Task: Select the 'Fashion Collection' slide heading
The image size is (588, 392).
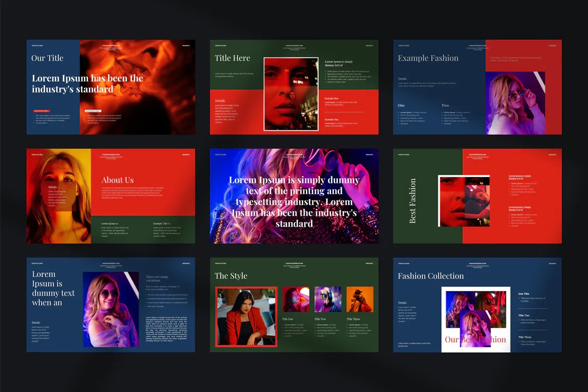Action: [x=431, y=275]
